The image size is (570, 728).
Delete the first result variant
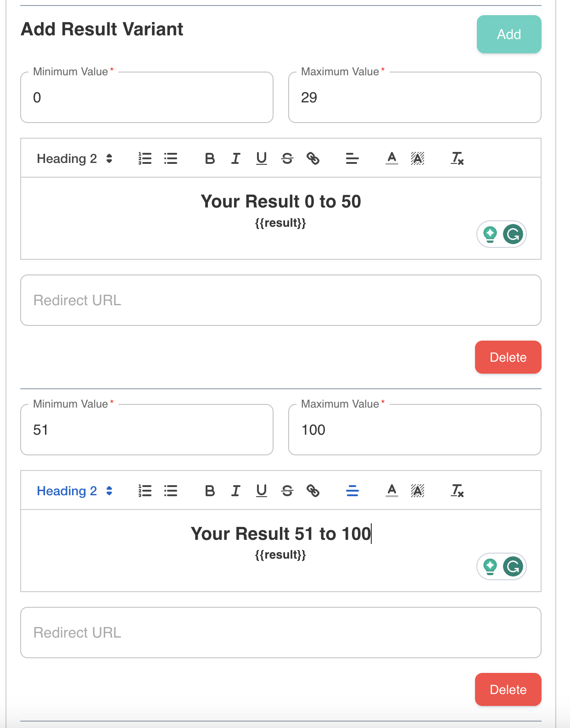click(508, 357)
